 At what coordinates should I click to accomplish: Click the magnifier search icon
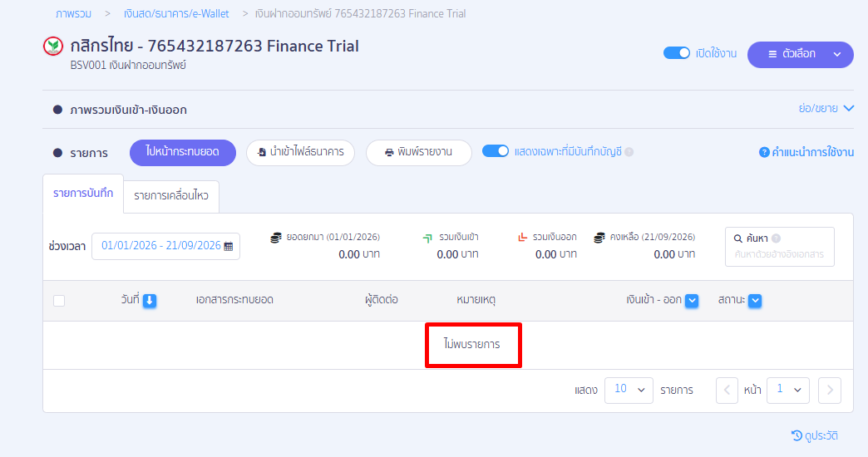pos(738,239)
